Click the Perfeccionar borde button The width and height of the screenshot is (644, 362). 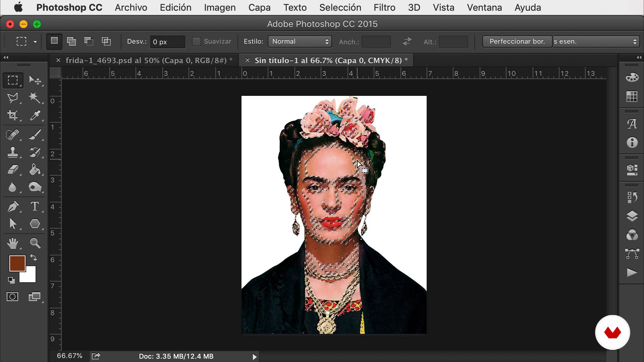coord(517,42)
